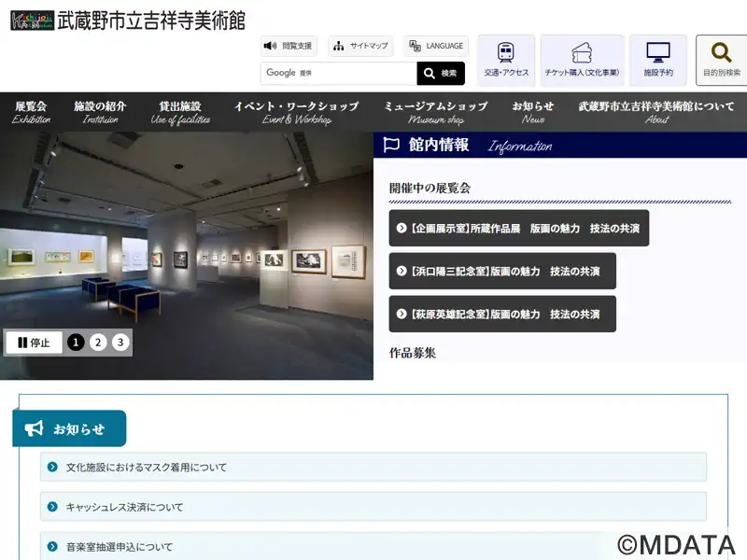
Task: Open 【企画展示室】所蔵作品展 link
Action: (x=519, y=228)
